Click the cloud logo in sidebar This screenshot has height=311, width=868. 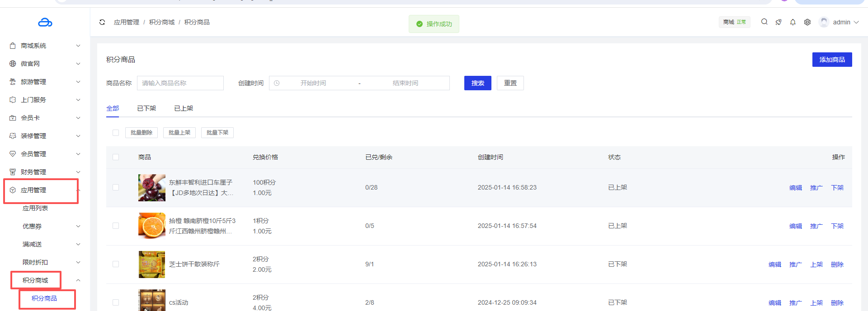tap(45, 22)
